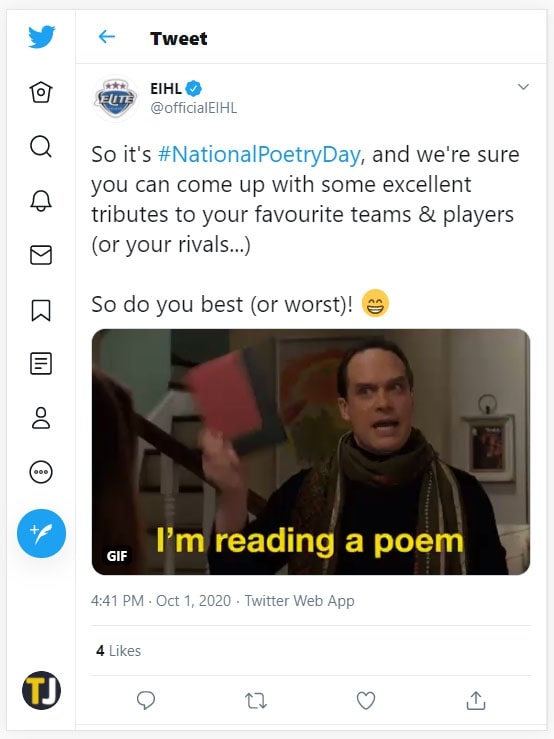This screenshot has width=554, height=739.
Task: Retweet using the arrows icon
Action: 256,701
